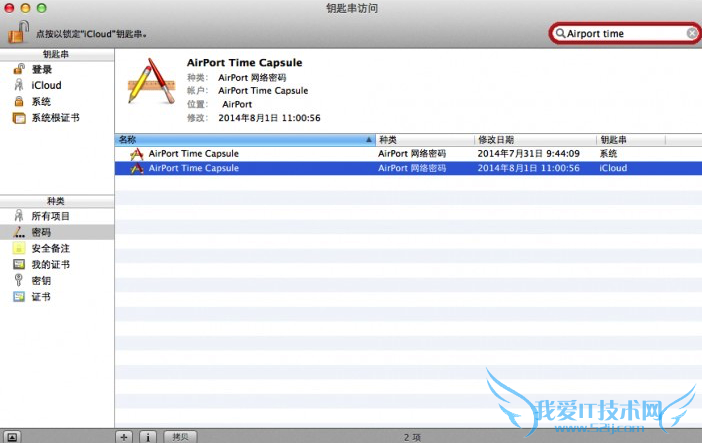The width and height of the screenshot is (702, 443).
Task: Click the magnifier icon in search field
Action: 560,34
